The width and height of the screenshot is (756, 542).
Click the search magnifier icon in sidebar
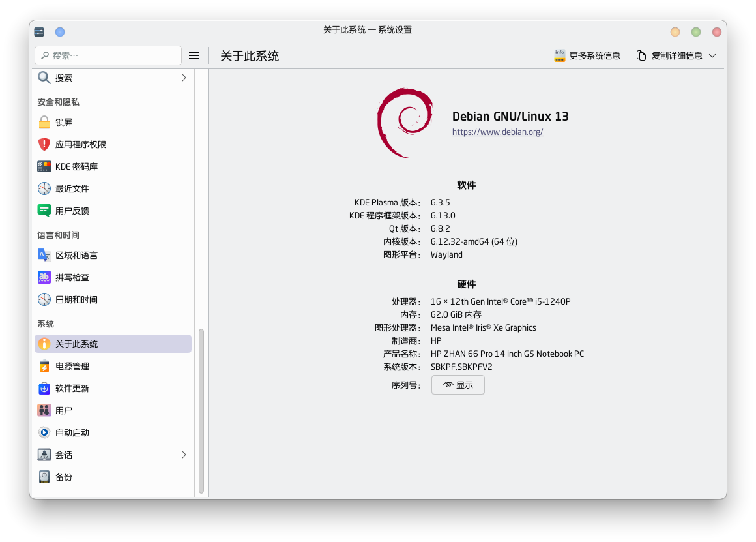point(44,78)
